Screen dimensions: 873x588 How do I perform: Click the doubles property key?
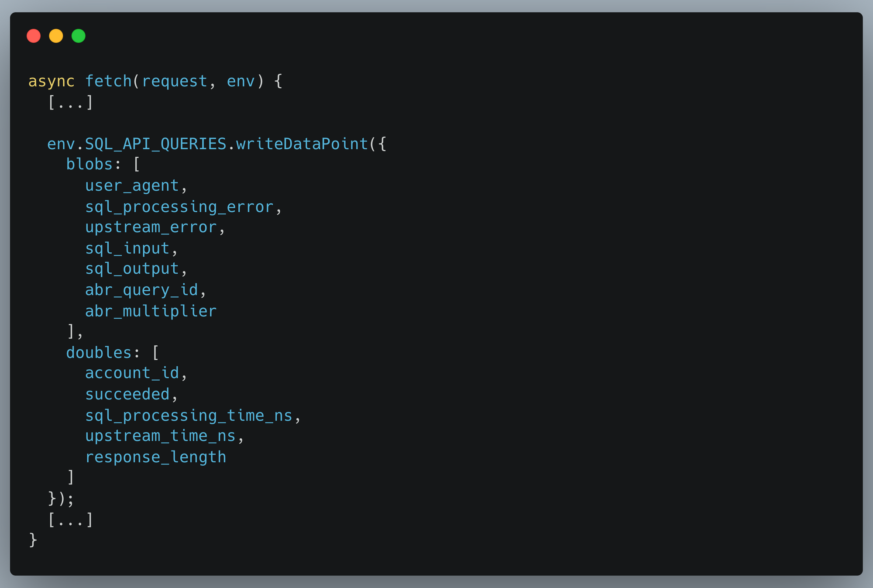(99, 353)
